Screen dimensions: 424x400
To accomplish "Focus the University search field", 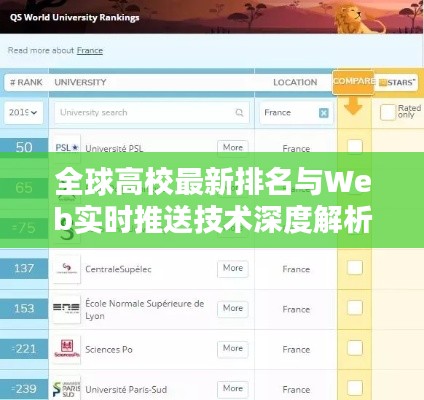I will tap(152, 113).
